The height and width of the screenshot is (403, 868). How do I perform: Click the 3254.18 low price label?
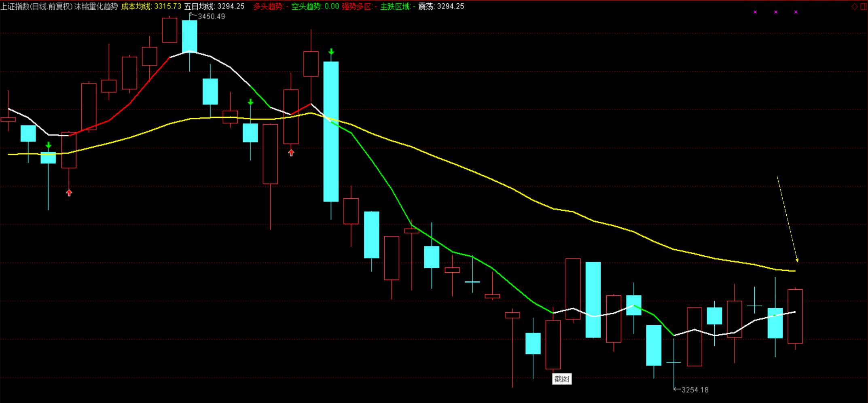694,390
